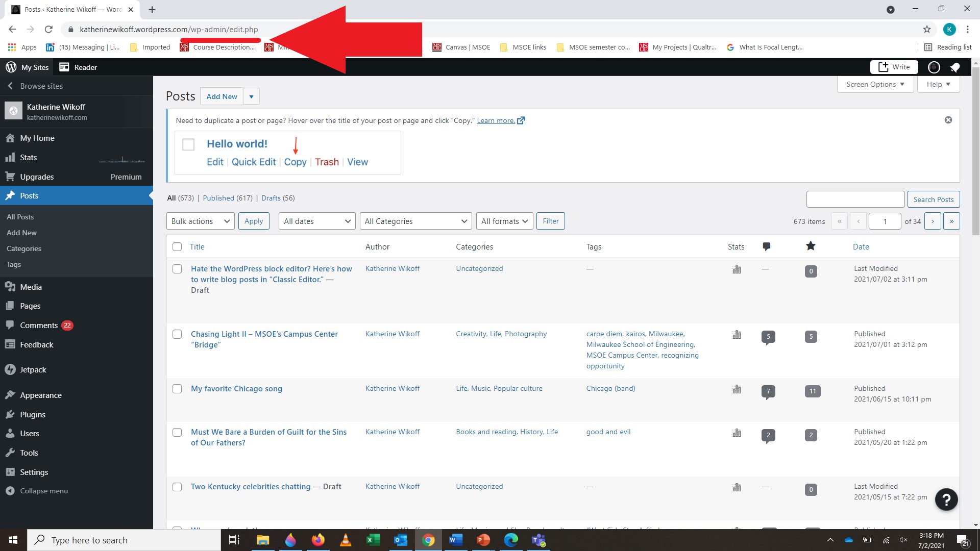Expand the Screen Options panel
Viewport: 980px width, 551px height.
(x=874, y=84)
